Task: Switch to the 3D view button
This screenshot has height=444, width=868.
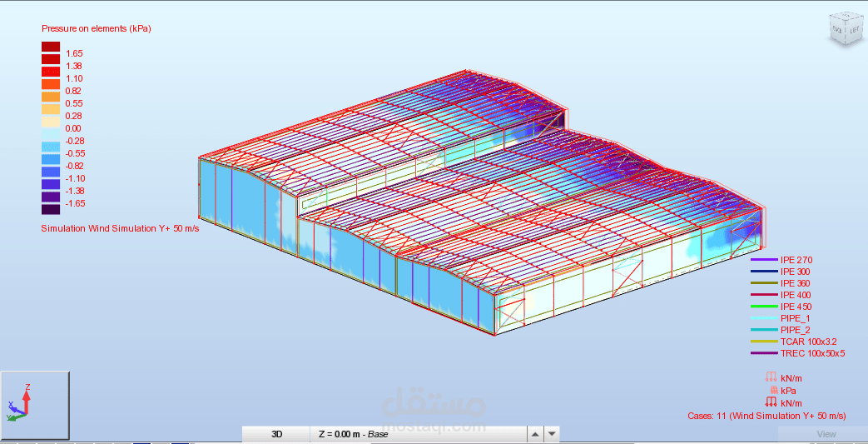Action: pos(276,434)
